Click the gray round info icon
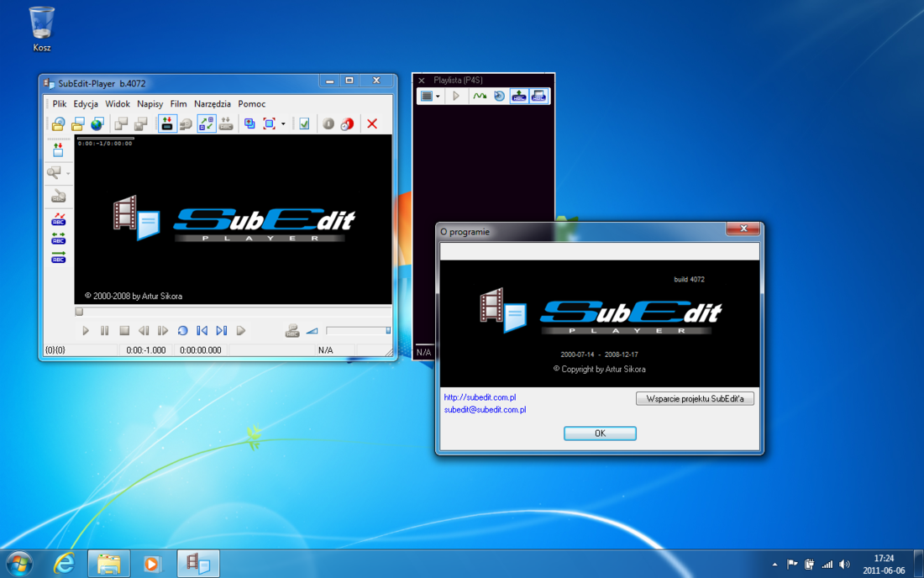 (328, 123)
